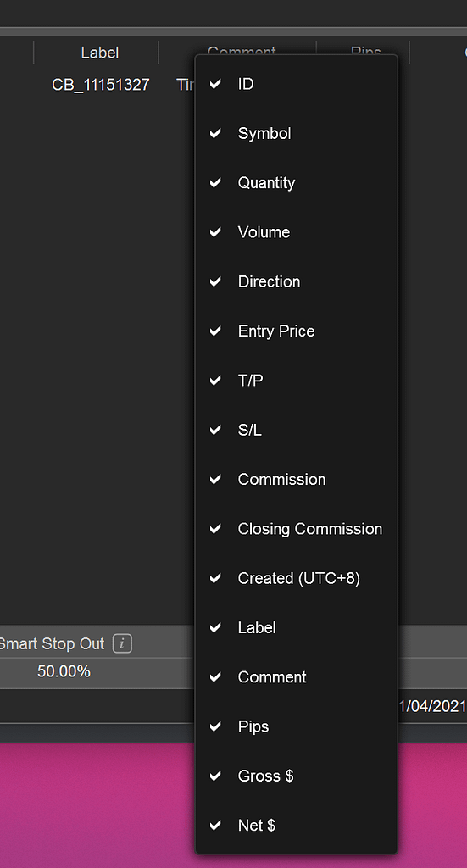Select the CB_11151327 label cell

click(x=101, y=85)
